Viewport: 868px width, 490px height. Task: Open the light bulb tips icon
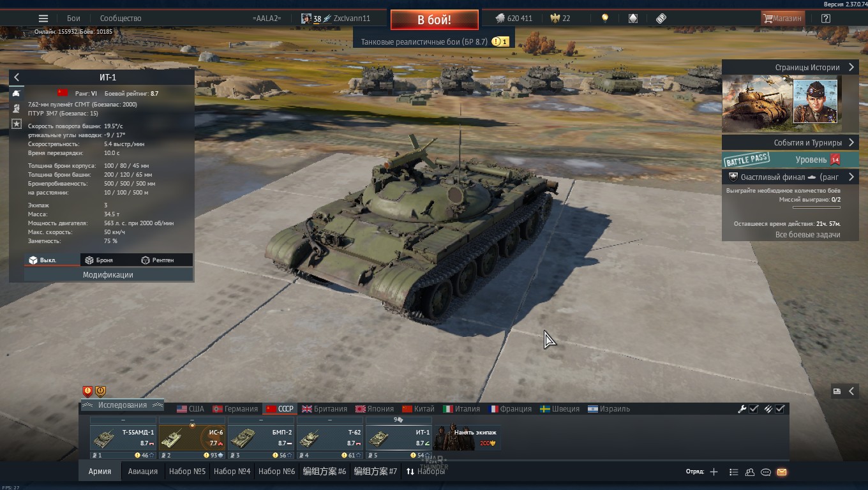[605, 19]
